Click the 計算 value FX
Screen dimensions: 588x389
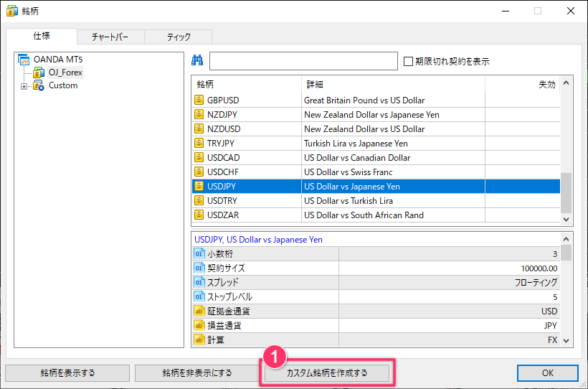tap(552, 339)
